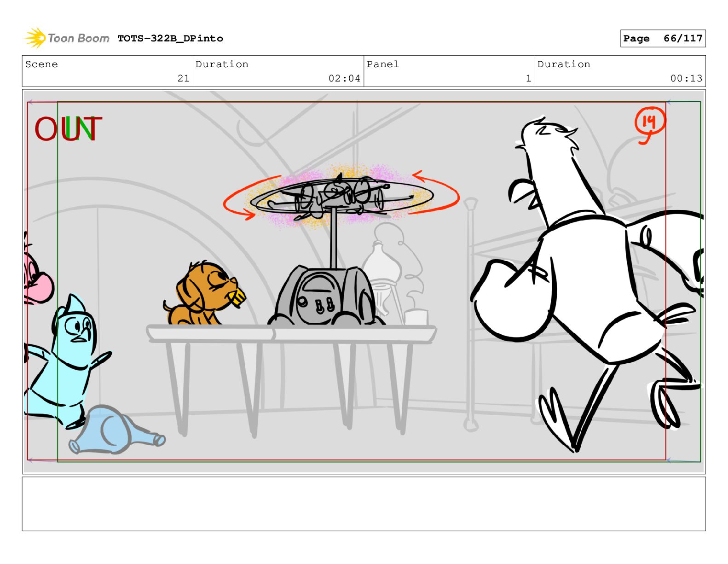Click the empty caption box below panel

[x=364, y=504]
